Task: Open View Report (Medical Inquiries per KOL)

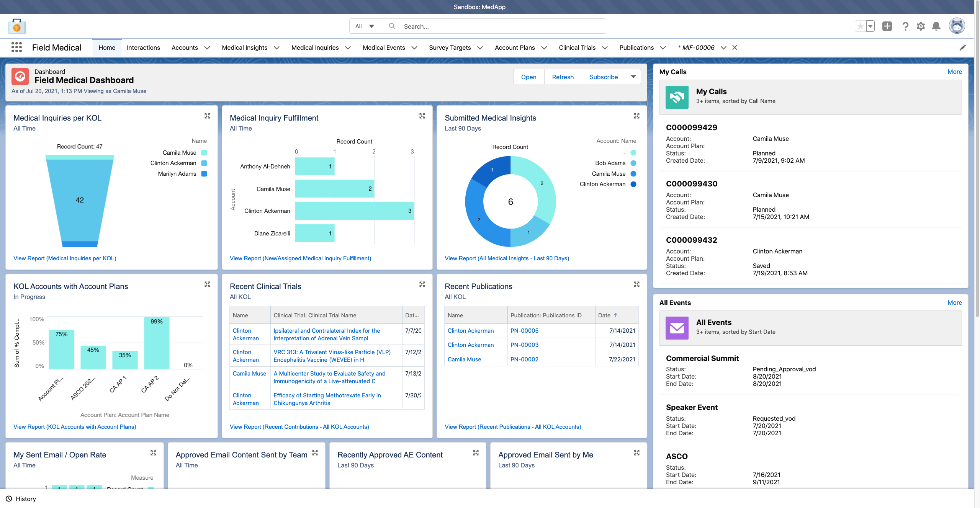Action: [x=64, y=258]
